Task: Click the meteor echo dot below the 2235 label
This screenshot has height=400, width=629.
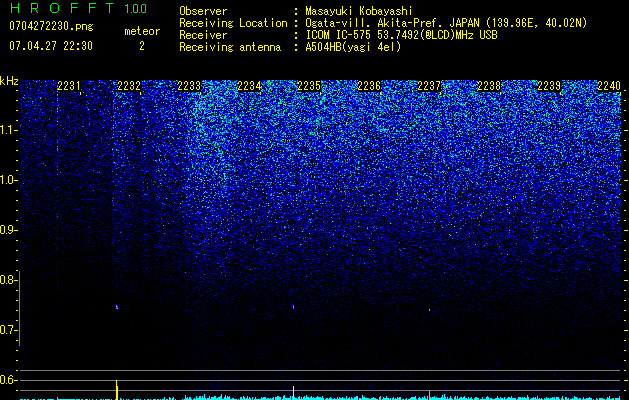Action: pos(293,307)
